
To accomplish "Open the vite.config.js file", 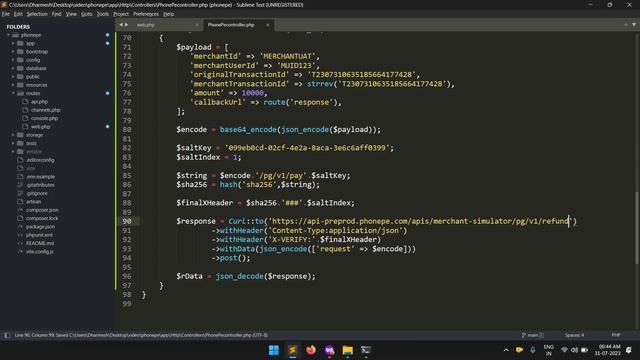I will pyautogui.click(x=40, y=251).
